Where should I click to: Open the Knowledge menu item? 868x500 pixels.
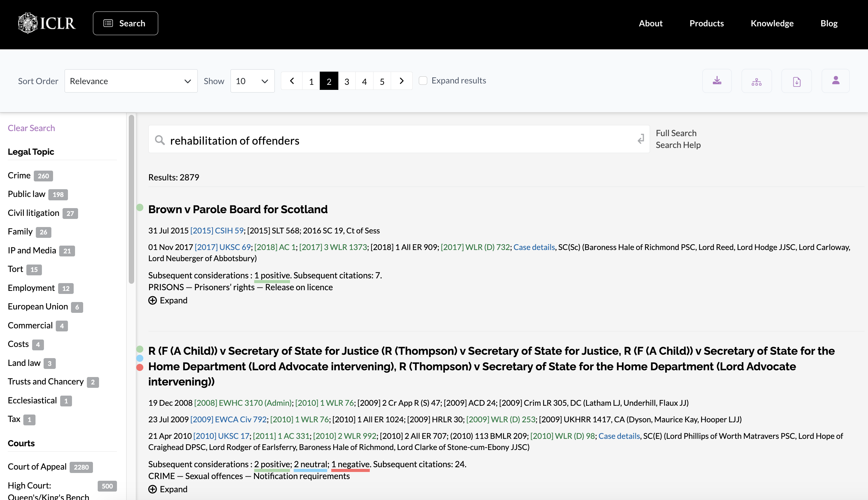771,23
